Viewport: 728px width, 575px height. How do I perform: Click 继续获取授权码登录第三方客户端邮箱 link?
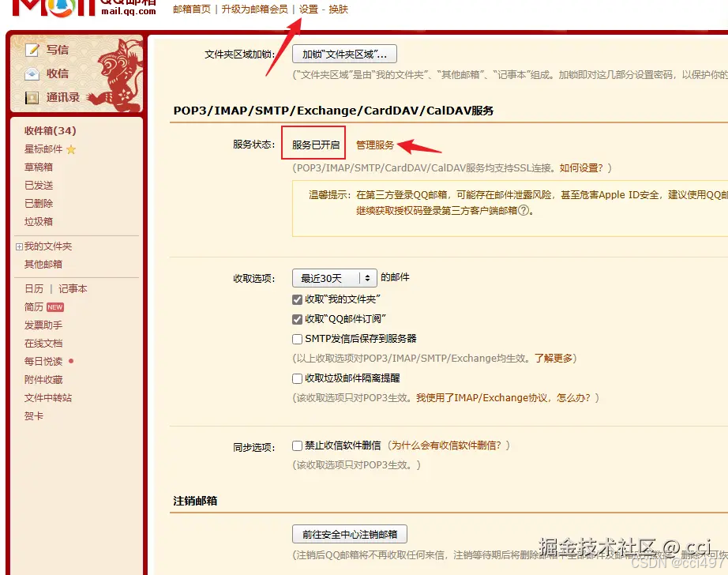(437, 210)
